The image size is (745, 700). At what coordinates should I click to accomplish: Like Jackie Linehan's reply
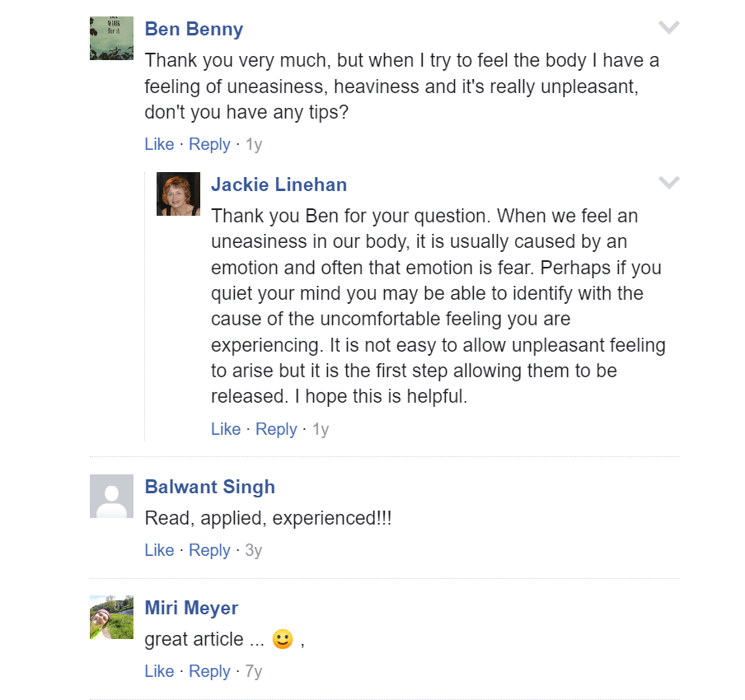coord(226,429)
